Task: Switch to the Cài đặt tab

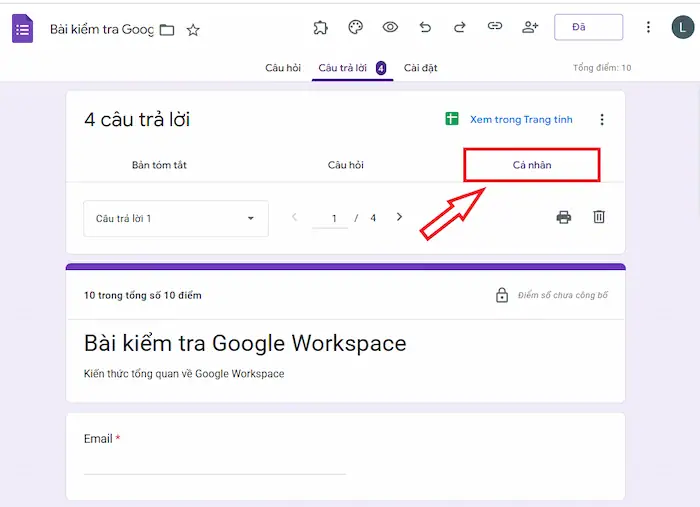Action: coord(420,68)
